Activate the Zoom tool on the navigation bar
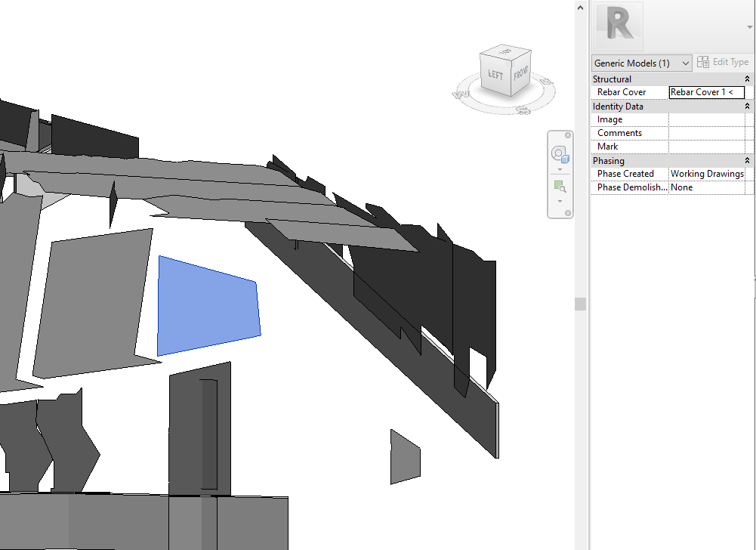This screenshot has height=550, width=756. (560, 187)
